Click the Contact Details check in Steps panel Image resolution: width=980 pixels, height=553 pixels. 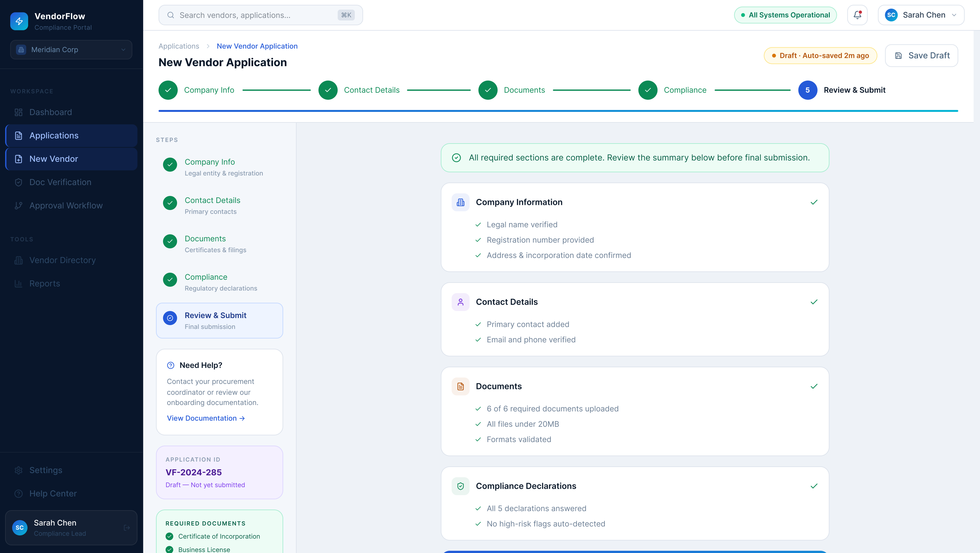tap(170, 203)
